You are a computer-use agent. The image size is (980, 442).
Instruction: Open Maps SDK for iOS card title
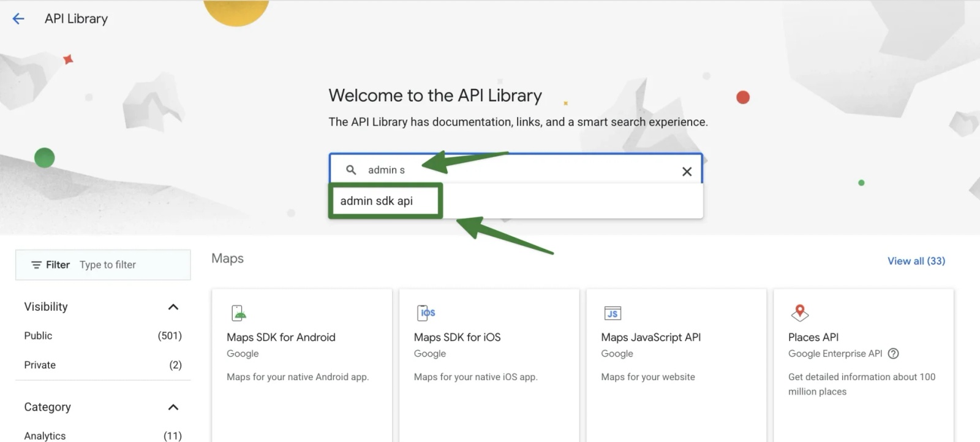(x=457, y=337)
